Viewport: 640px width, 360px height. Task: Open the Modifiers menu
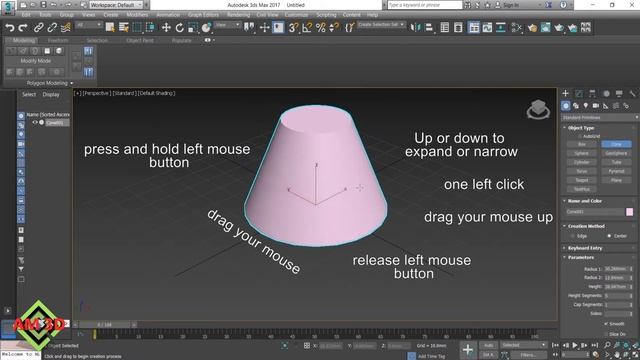coord(137,15)
